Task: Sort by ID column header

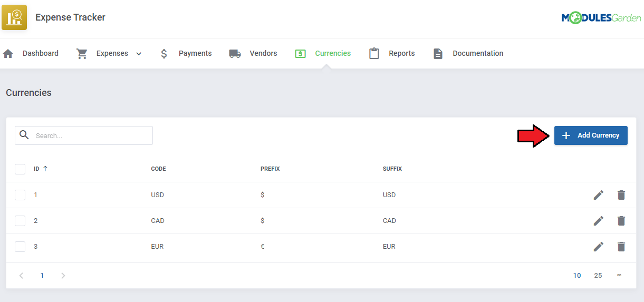Action: click(x=37, y=169)
